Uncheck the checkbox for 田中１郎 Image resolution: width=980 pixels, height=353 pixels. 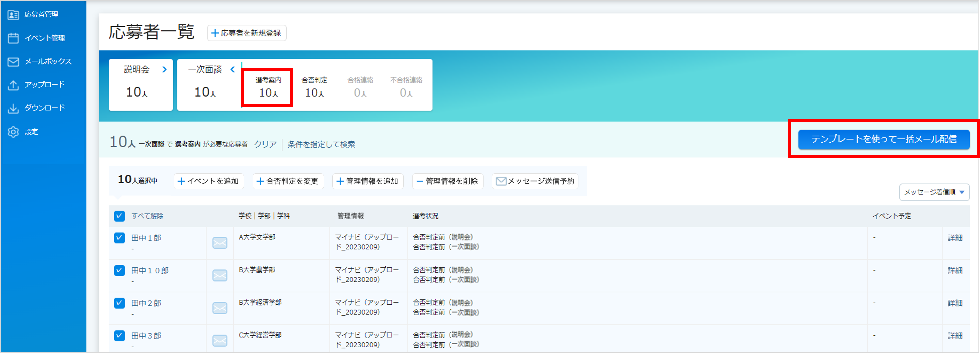[x=120, y=238]
